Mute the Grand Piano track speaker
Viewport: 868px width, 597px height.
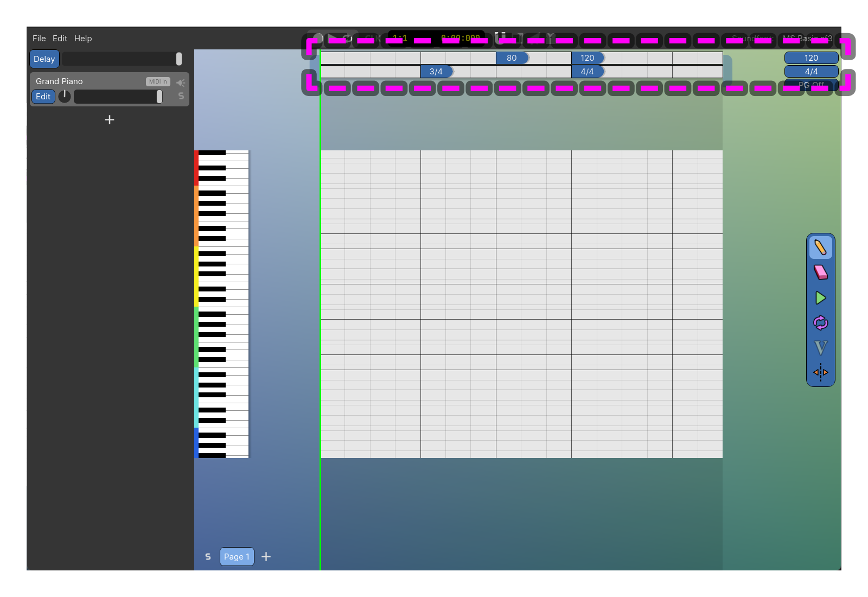[181, 82]
